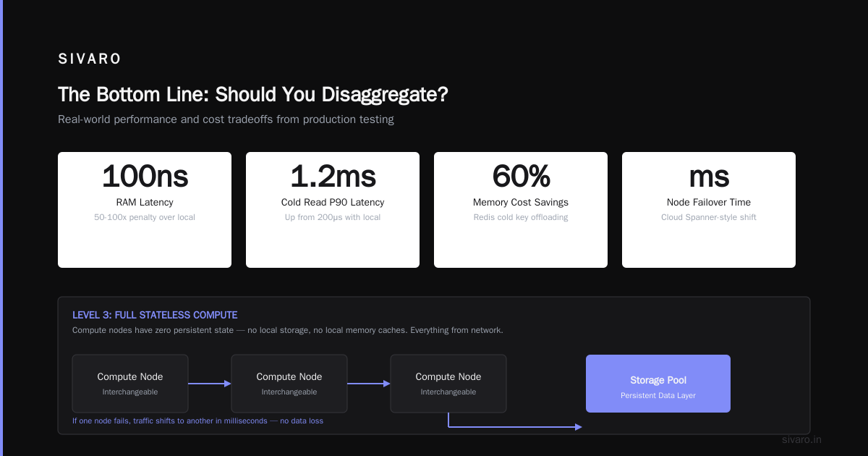The height and width of the screenshot is (456, 868).
Task: Click 'Redis cold key offloading' note
Action: tap(521, 217)
